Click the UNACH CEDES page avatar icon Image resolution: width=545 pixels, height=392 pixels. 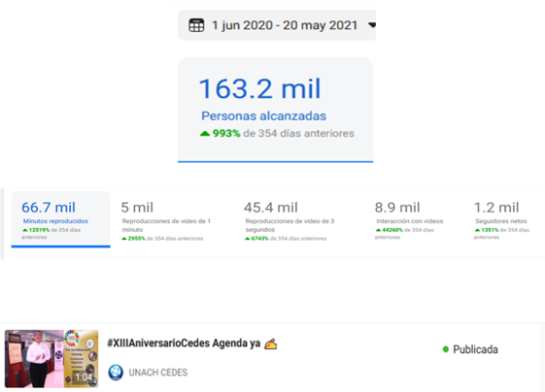[116, 373]
